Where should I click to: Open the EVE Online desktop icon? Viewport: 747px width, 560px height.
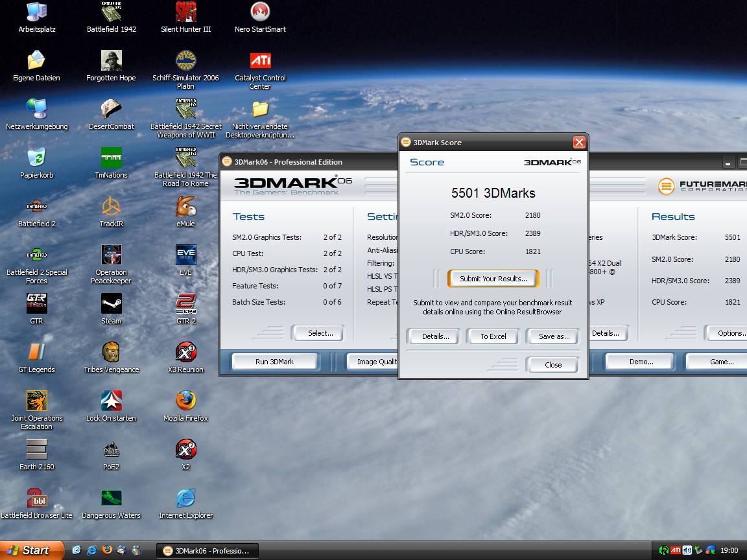tap(186, 261)
